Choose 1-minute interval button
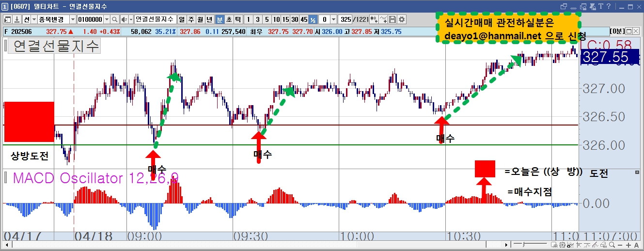Viewport: 644px width, 251px height. [x=248, y=19]
